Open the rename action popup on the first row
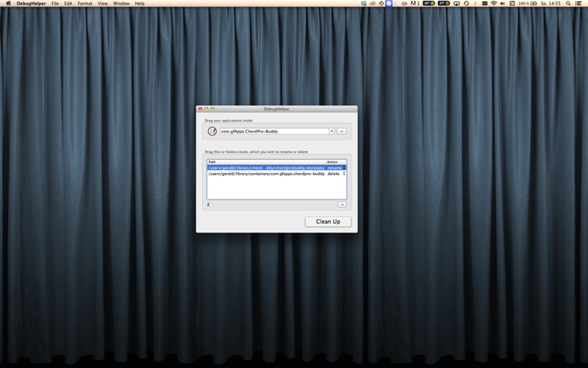 337,168
